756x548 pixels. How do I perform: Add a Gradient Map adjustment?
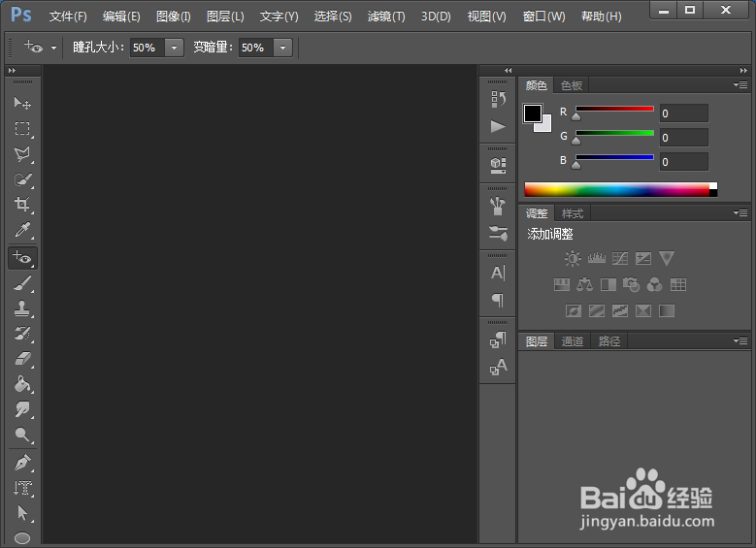(x=667, y=311)
